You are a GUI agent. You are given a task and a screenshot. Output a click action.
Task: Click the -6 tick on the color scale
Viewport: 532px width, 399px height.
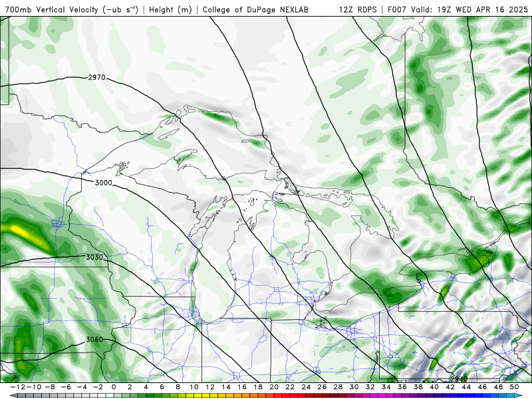pos(65,387)
